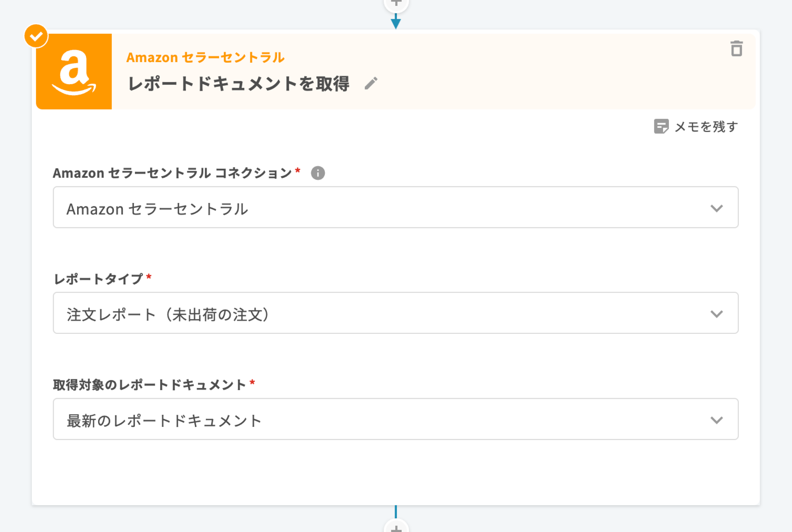Click the orange checkmark status badge

pyautogui.click(x=36, y=36)
